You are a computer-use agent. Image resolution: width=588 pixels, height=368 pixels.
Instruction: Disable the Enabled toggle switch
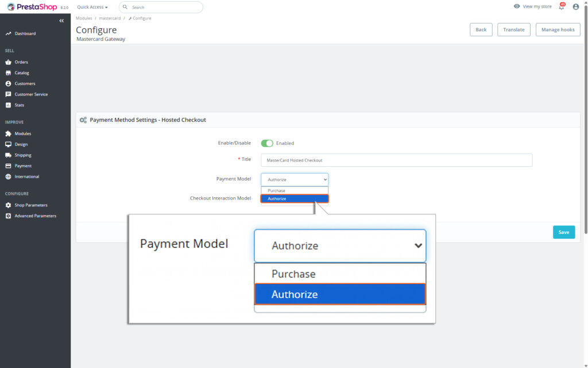(x=268, y=143)
